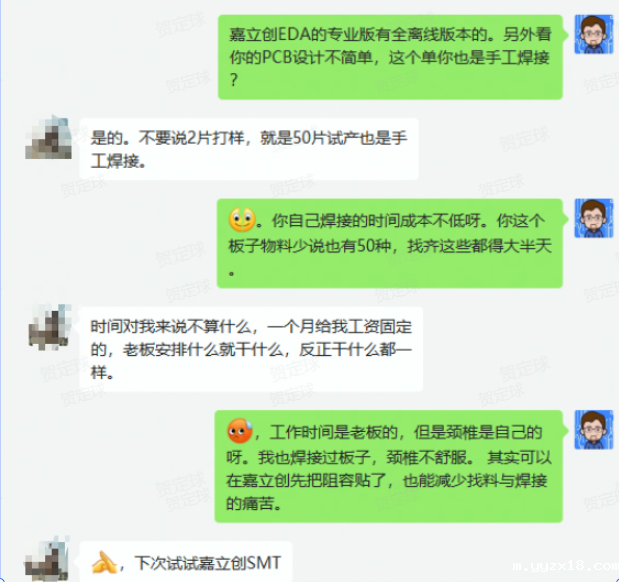Click the sender avatar beside the first green message
Screen dimensions: 619x582
click(x=593, y=34)
